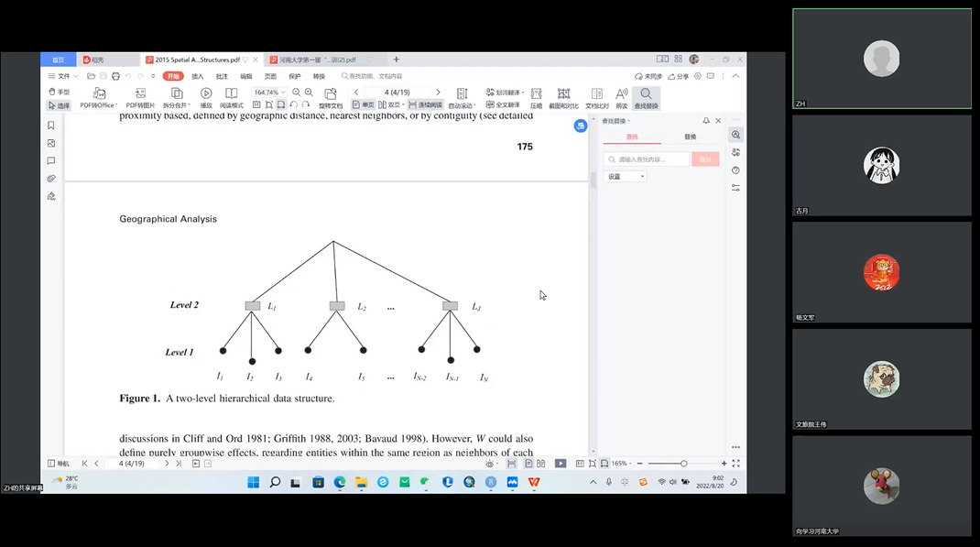Toggle 连续阅读 continuous reading mode

pyautogui.click(x=425, y=105)
